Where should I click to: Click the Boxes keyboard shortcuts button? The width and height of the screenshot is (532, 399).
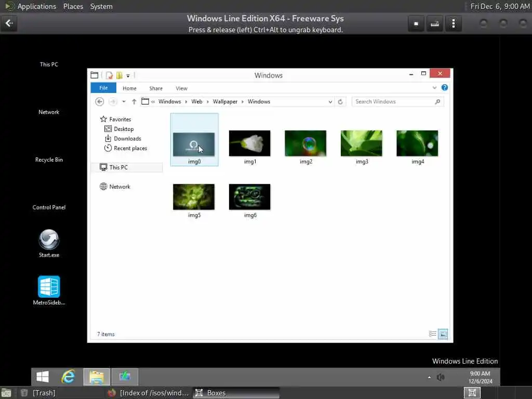point(435,24)
